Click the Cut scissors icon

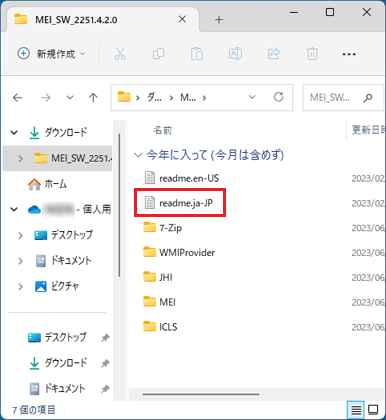click(x=120, y=54)
